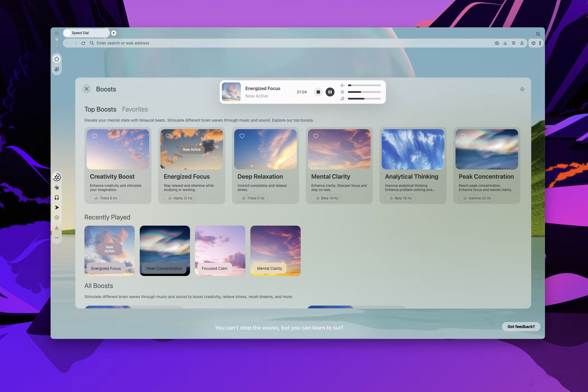
Task: Click the Easy Setup lines icon
Action: coord(513,43)
